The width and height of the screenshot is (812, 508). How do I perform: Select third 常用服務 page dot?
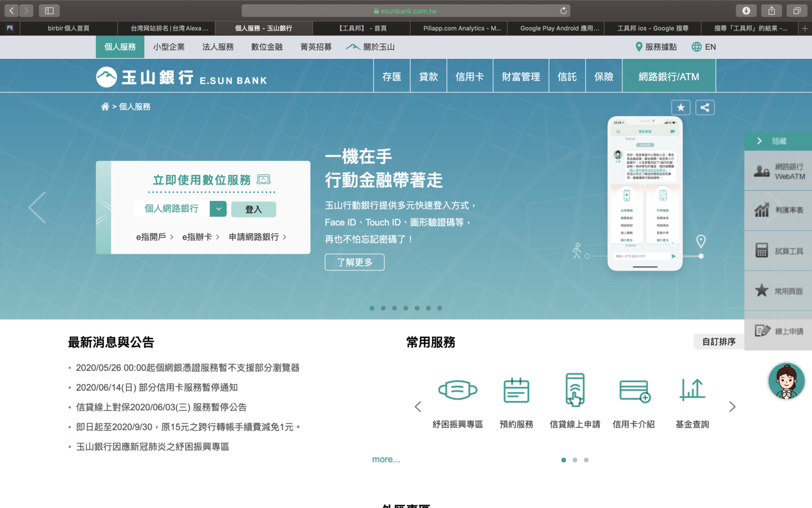(586, 460)
